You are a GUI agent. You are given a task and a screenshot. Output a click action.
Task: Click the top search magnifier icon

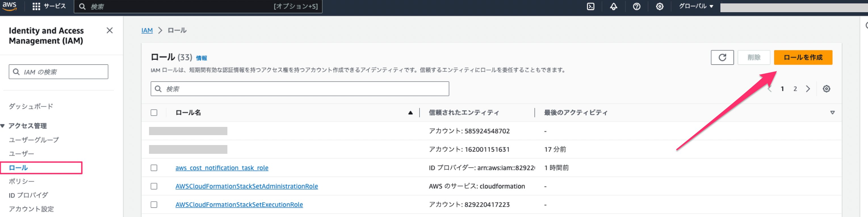coord(82,7)
